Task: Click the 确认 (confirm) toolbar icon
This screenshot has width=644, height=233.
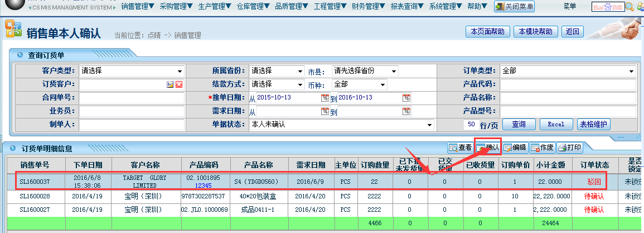Action: click(488, 148)
